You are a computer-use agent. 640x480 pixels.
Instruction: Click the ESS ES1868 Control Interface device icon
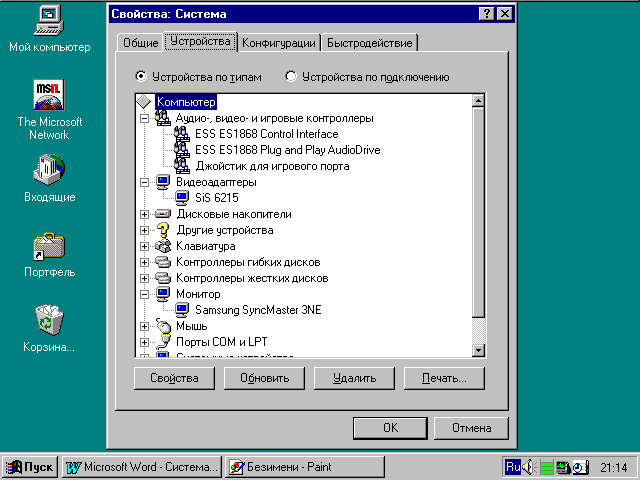tap(182, 134)
